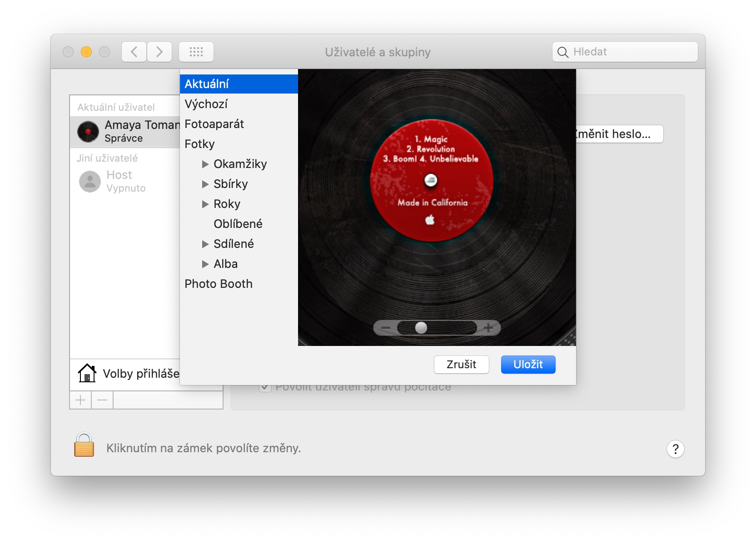Remove user with the minus button
This screenshot has height=543, width=756.
coord(102,400)
